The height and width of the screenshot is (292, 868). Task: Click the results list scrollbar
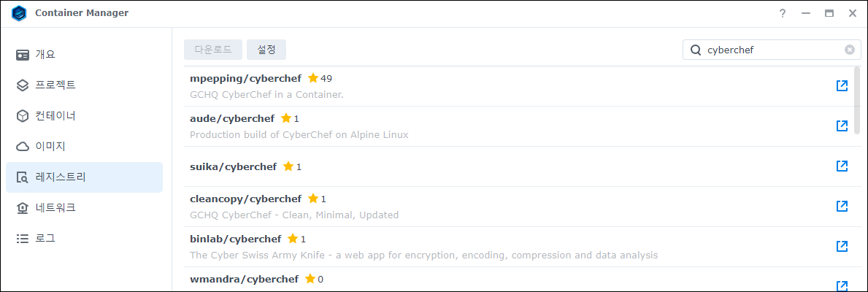point(857,101)
